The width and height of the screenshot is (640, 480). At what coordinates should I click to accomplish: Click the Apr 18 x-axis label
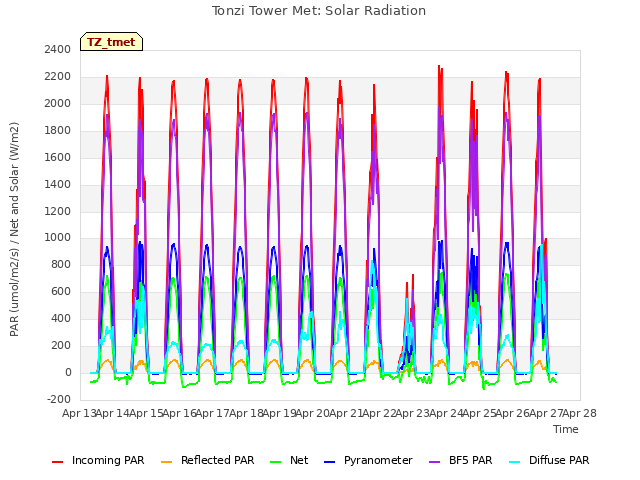point(246,413)
